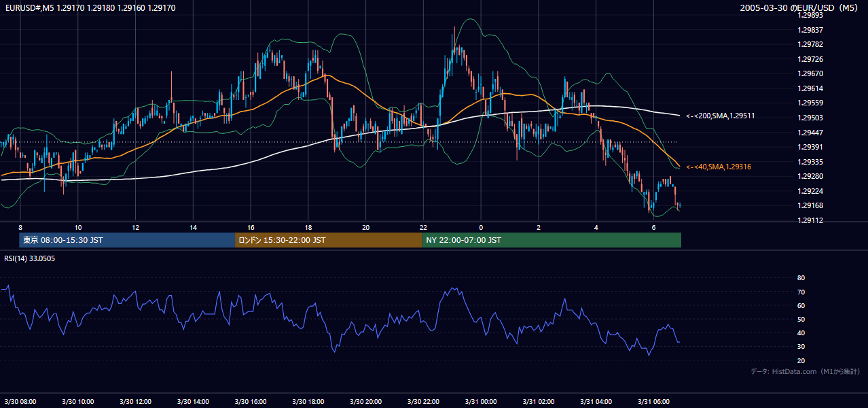Click price axis label 1.29112

point(811,220)
